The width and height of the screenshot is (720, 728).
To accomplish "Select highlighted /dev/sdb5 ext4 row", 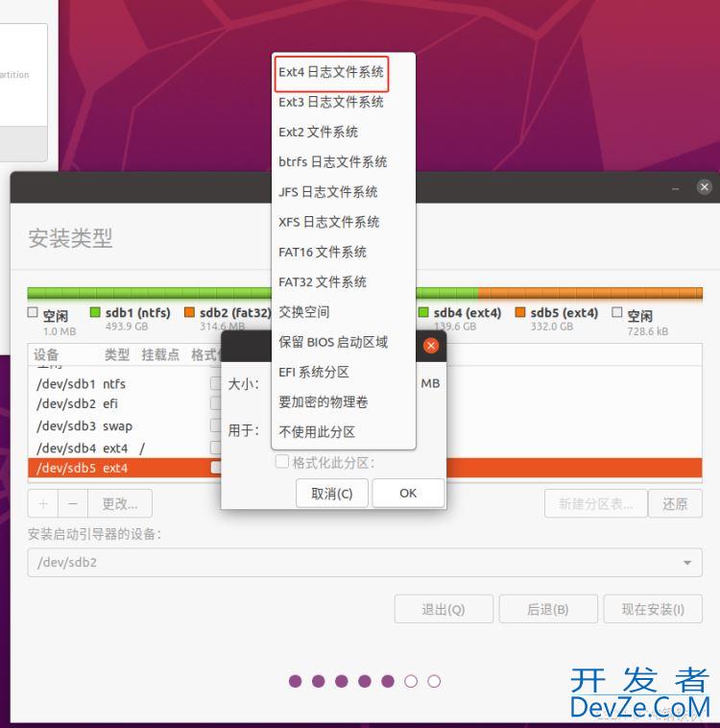I will (x=126, y=468).
